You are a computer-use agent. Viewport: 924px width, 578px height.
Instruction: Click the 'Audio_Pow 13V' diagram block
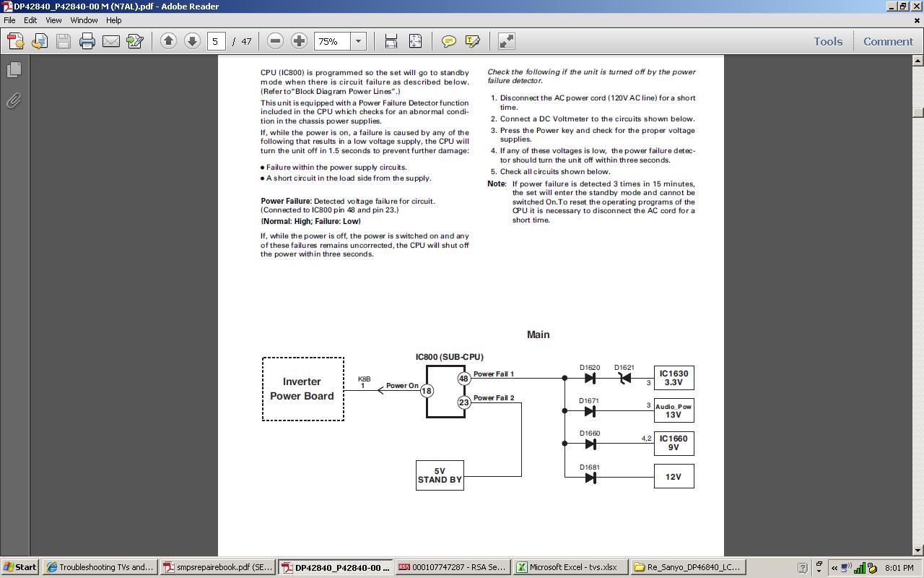[x=674, y=410]
